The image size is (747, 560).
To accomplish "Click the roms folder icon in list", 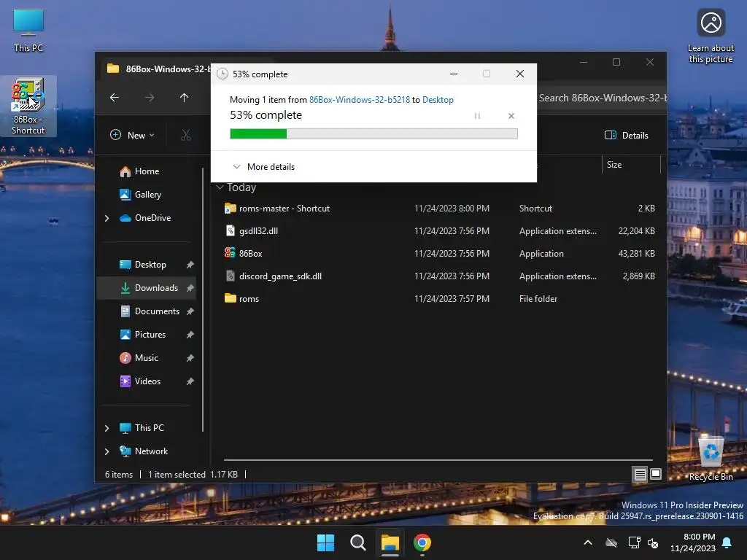I will 230,298.
